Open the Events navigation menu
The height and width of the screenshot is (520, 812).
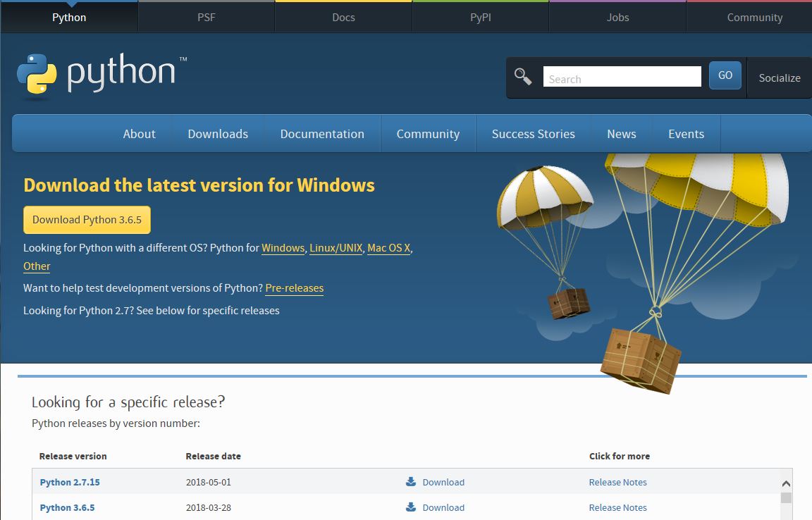coord(686,134)
